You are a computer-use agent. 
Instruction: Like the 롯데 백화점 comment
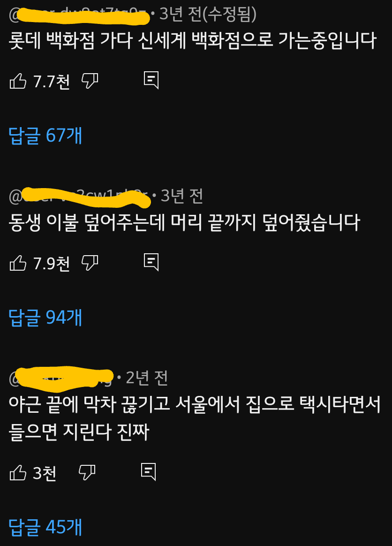point(18,81)
